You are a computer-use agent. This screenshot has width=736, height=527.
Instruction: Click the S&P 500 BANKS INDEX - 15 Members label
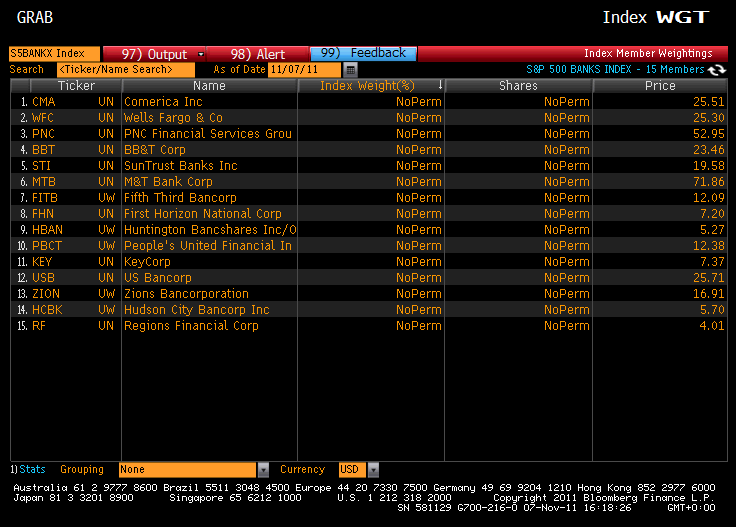[615, 69]
